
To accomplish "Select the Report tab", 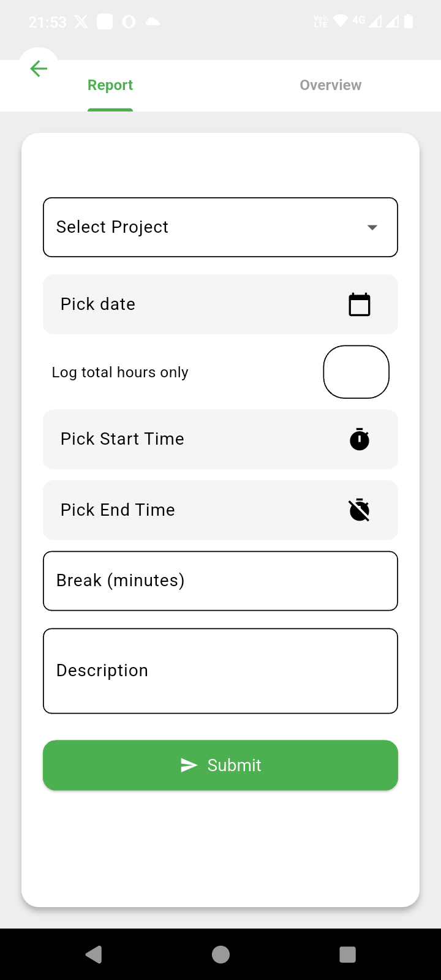I will pyautogui.click(x=110, y=85).
